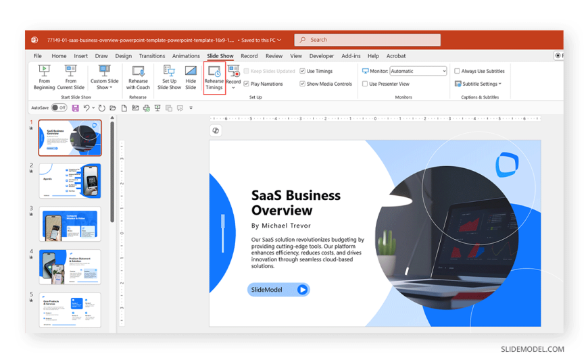Click the Monitor screen icon
The width and height of the screenshot is (588, 364).
[x=365, y=71]
